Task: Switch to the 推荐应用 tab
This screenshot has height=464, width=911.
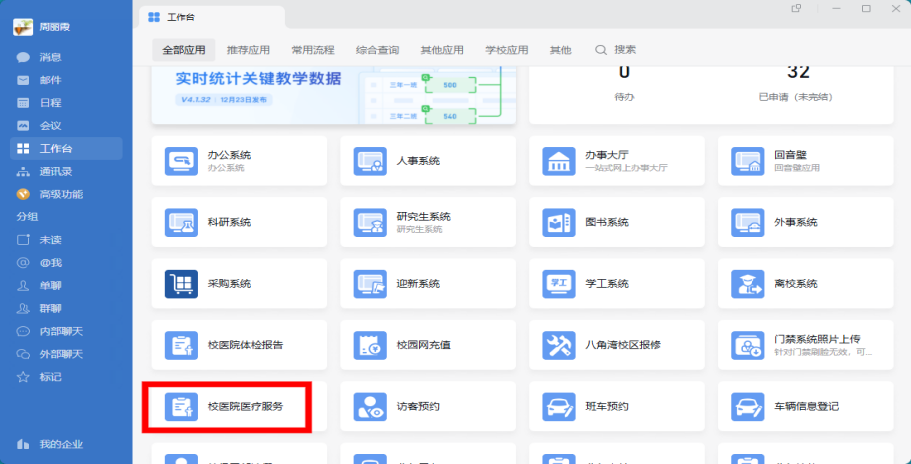Action: [x=248, y=50]
